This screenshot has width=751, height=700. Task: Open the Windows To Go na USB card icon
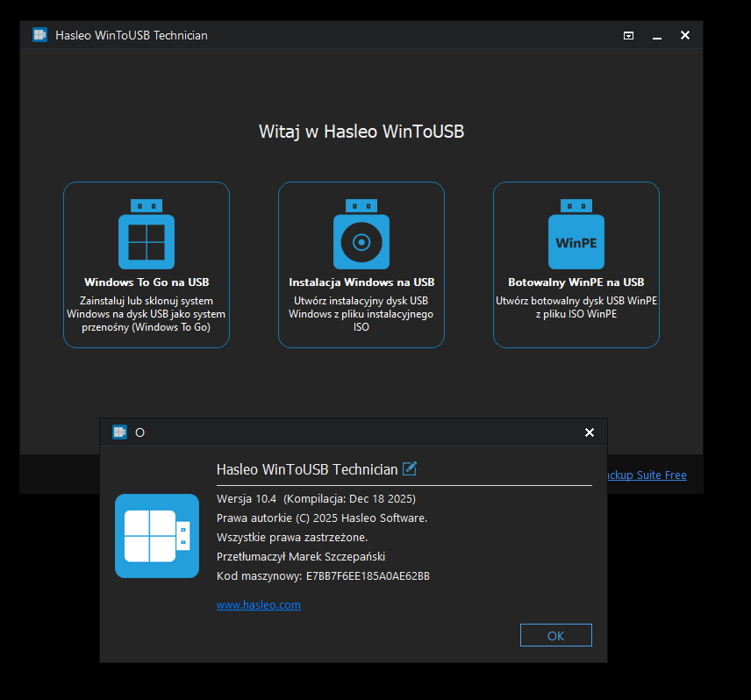(147, 234)
